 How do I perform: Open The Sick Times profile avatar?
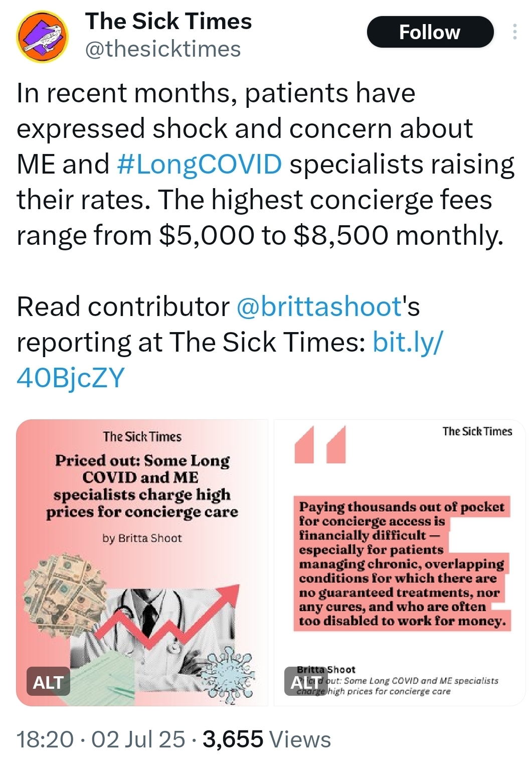pos(42,36)
